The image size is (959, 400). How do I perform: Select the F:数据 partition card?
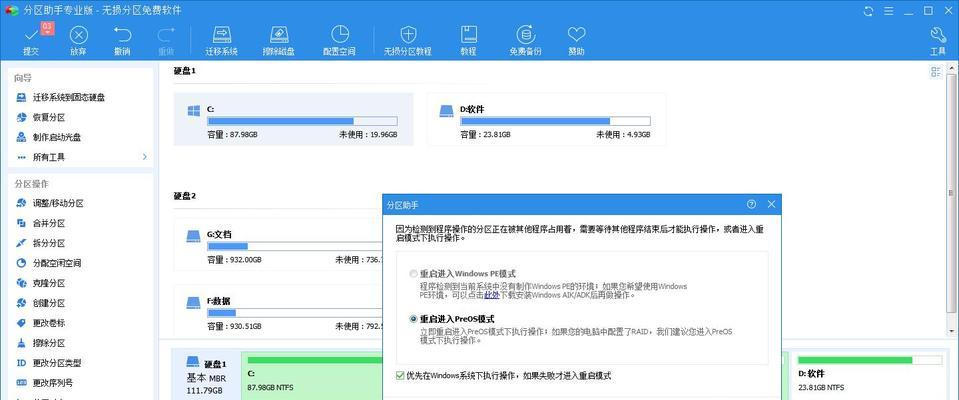pos(278,311)
